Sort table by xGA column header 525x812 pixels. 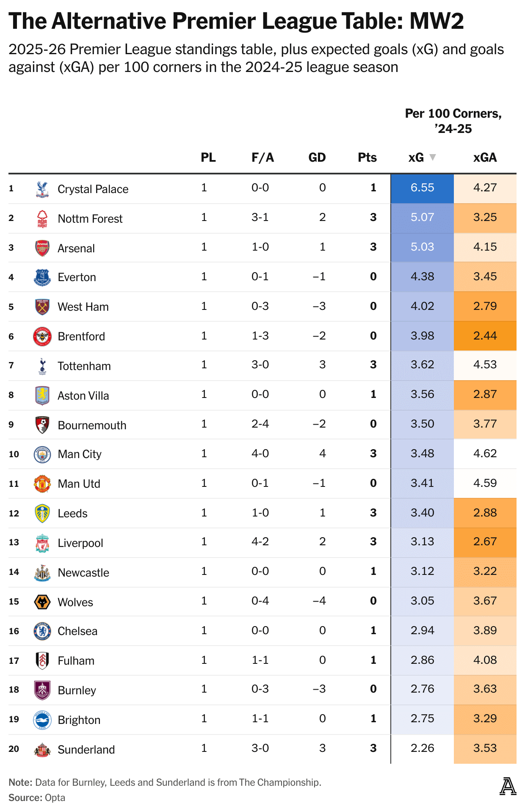point(485,157)
